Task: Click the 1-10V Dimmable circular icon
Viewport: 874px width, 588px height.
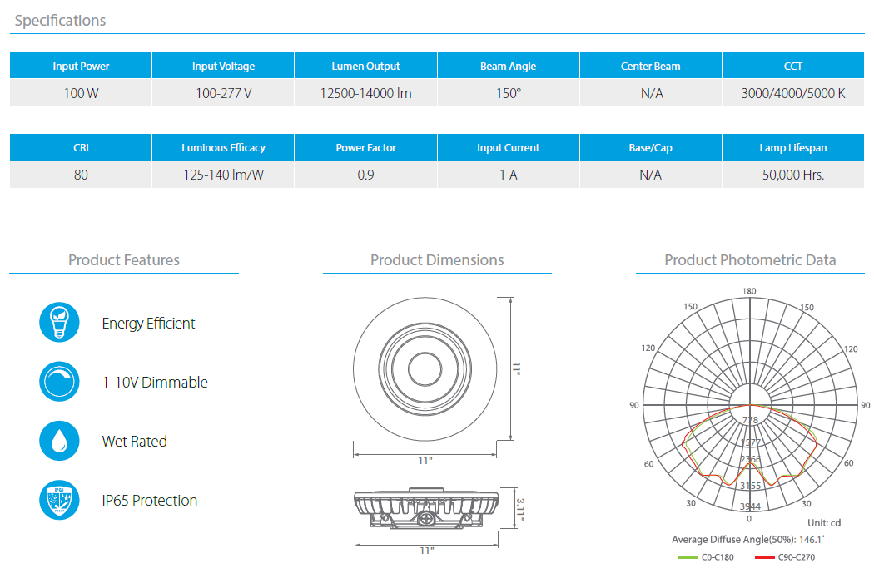Action: point(59,382)
